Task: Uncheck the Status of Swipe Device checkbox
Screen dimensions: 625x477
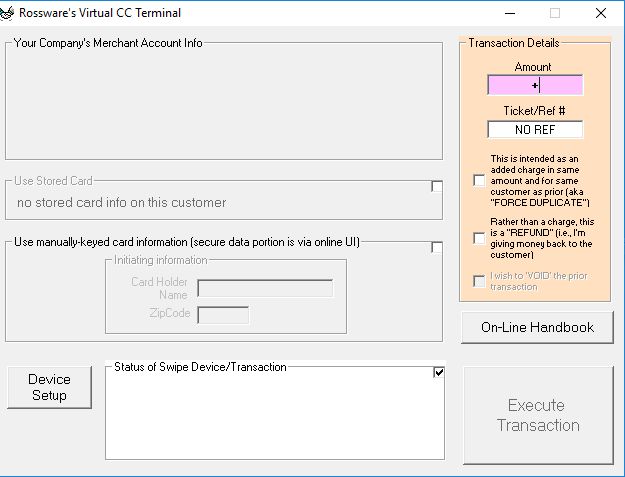Action: coord(438,372)
